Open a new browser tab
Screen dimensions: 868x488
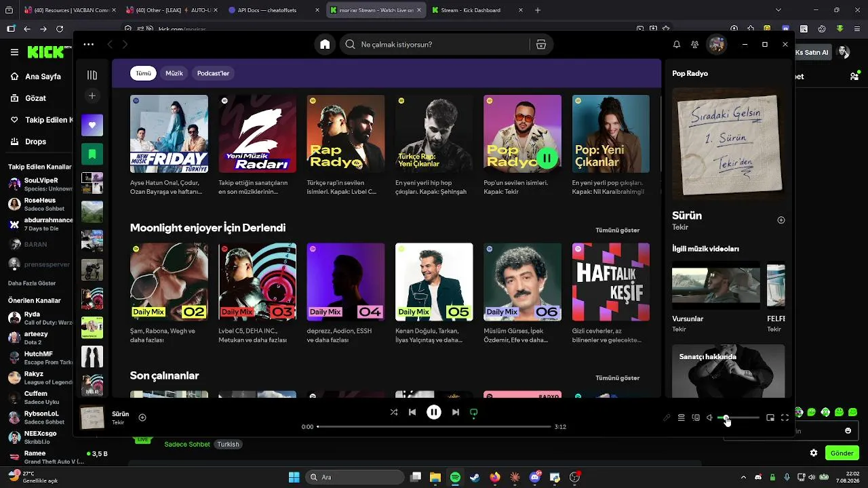538,10
